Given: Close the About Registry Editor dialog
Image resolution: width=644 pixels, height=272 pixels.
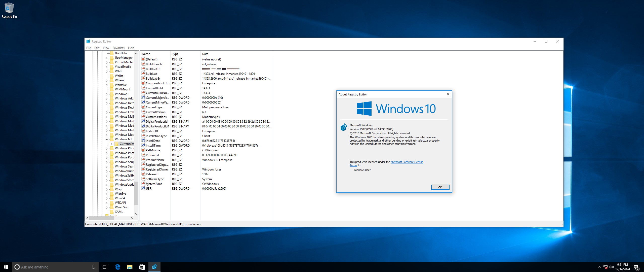Looking at the screenshot, I should tap(448, 94).
